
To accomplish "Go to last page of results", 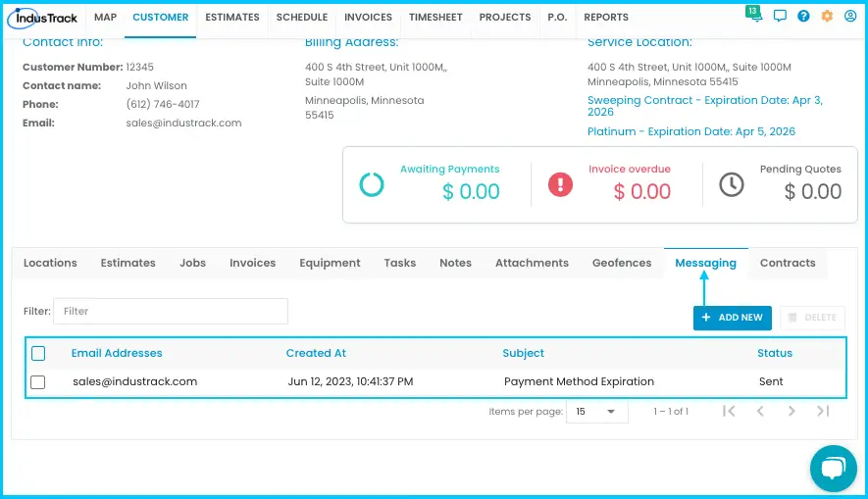I will (823, 411).
